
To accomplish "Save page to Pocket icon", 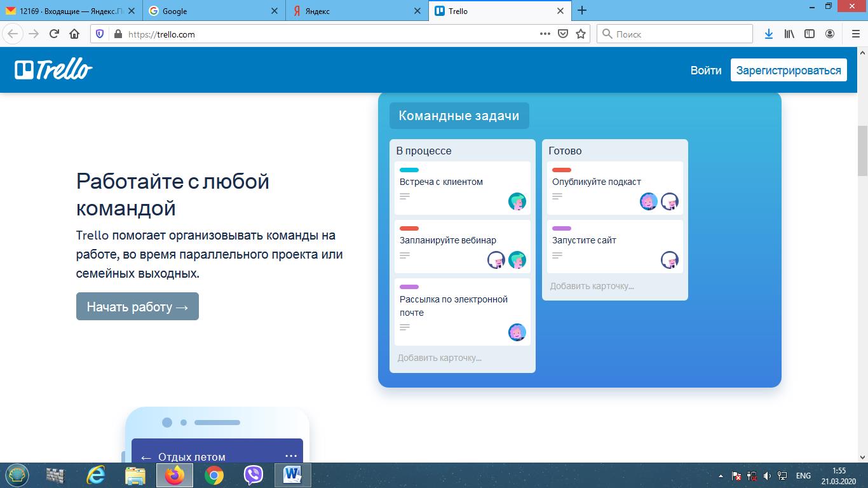I will pyautogui.click(x=563, y=34).
